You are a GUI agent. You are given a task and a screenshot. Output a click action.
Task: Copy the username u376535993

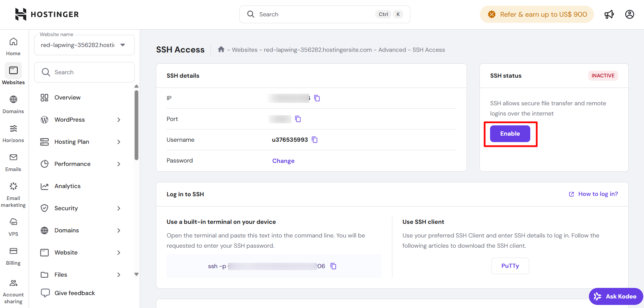(315, 140)
